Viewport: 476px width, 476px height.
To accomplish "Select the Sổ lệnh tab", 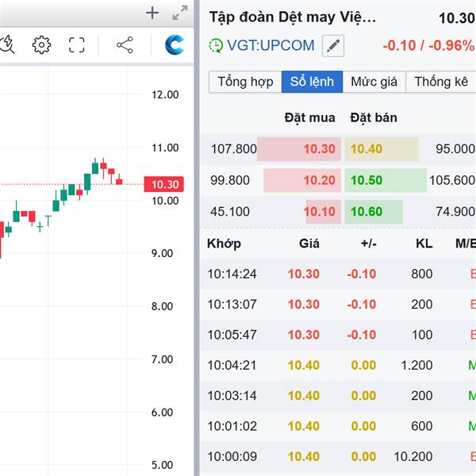I will (x=312, y=82).
